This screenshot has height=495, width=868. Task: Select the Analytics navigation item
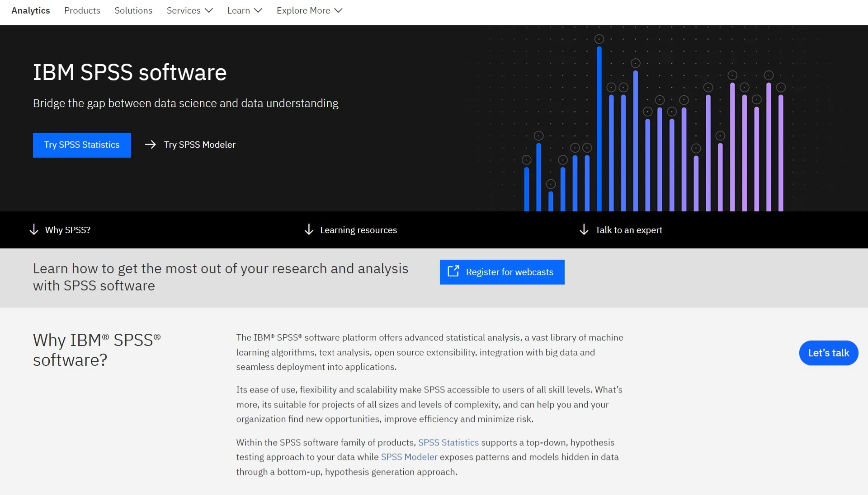coord(31,10)
